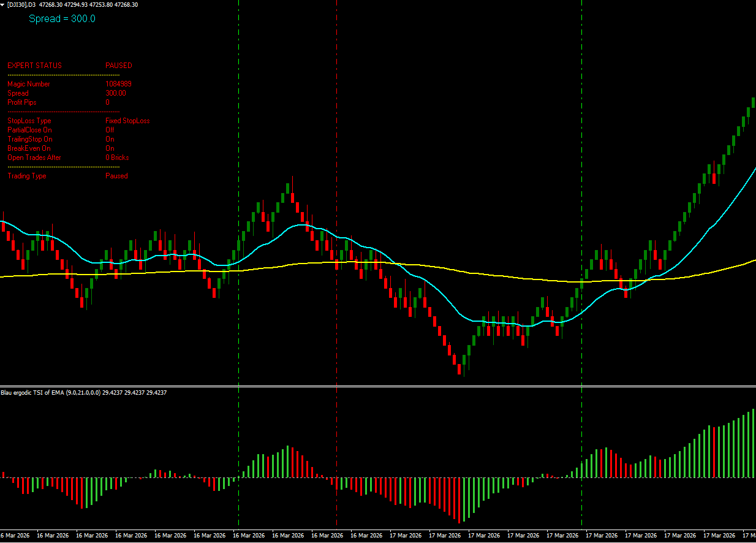Click the 'EXPERT STATUS' heading
The width and height of the screenshot is (756, 543).
tap(34, 66)
